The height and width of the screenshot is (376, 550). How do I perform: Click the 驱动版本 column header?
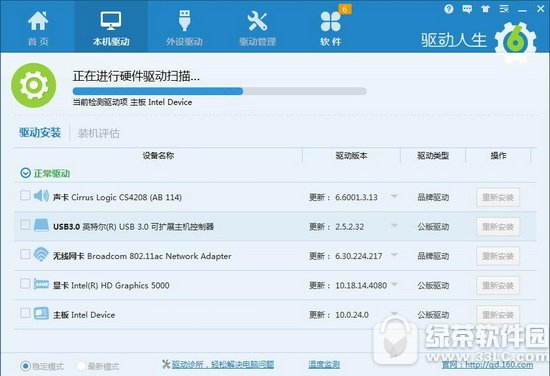(351, 155)
